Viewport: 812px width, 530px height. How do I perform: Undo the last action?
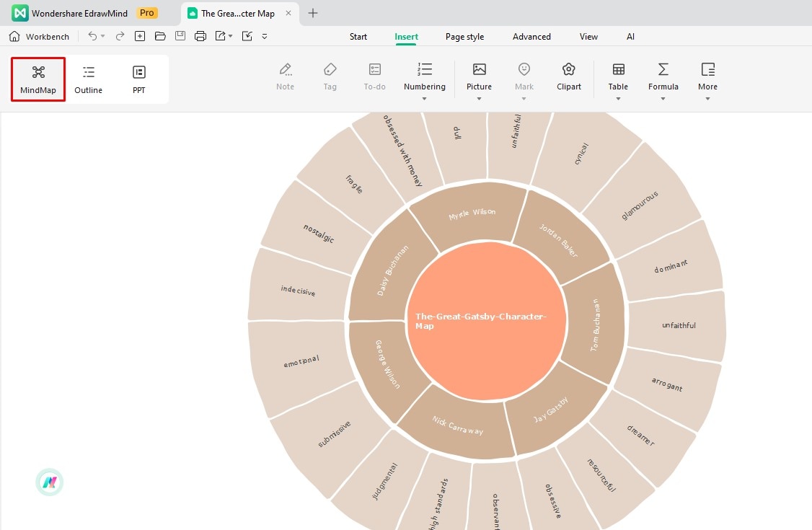click(x=92, y=36)
